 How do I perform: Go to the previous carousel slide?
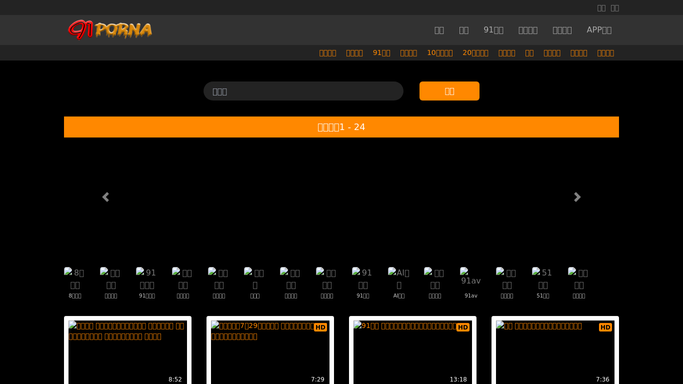[x=105, y=197]
